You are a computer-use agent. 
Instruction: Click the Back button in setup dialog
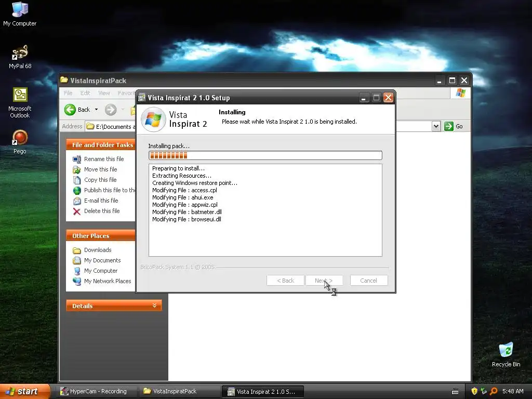coord(285,281)
